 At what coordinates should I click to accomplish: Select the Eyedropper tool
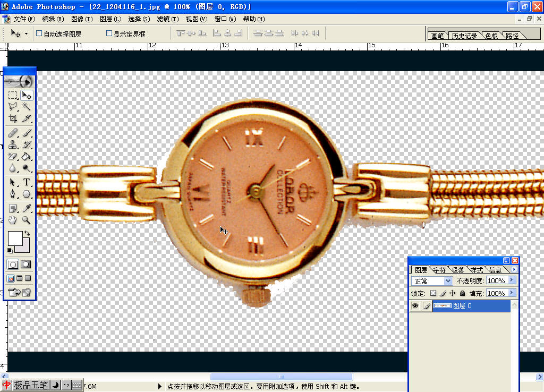(x=27, y=208)
